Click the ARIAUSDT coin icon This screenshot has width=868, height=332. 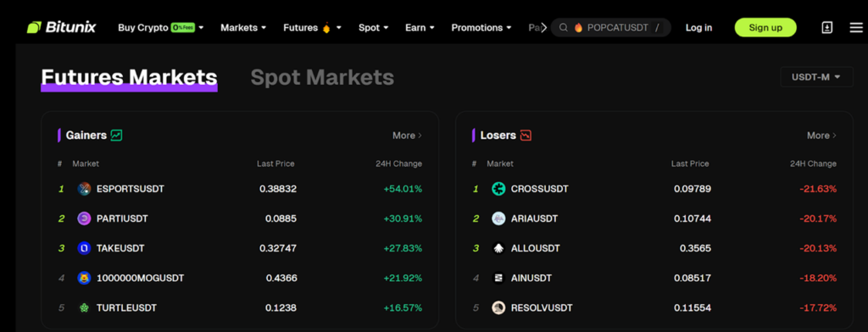498,219
